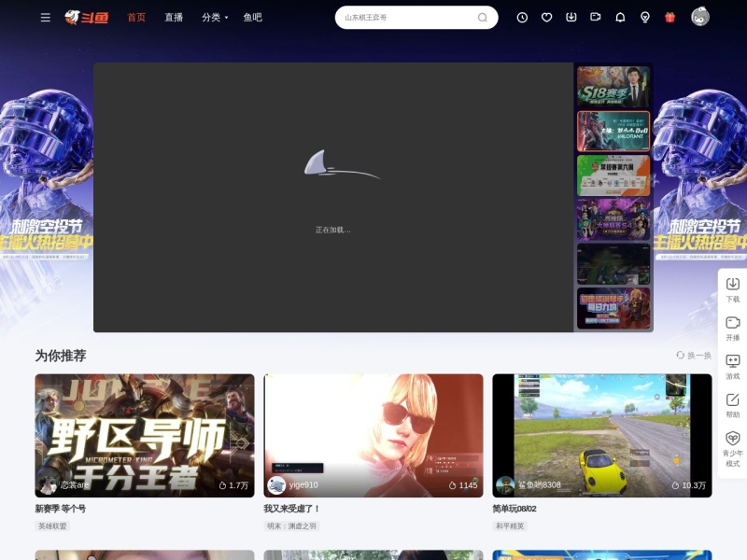Go to the 直播 nav tab
747x560 pixels.
174,18
